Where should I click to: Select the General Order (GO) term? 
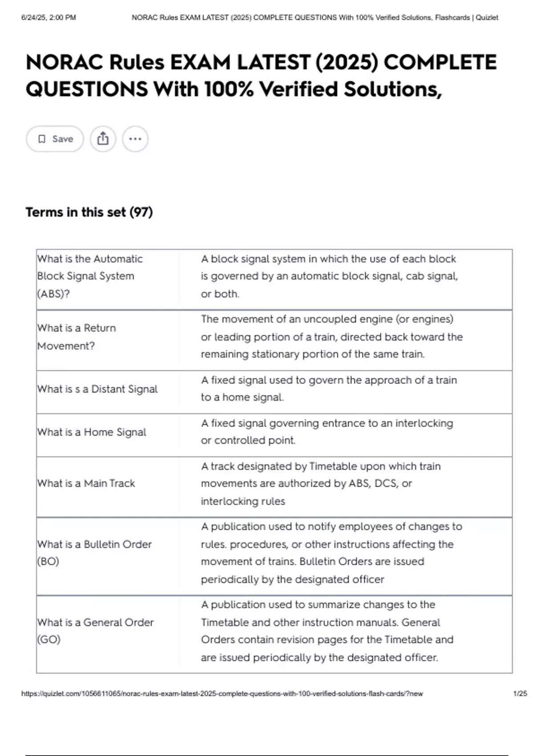coord(95,631)
